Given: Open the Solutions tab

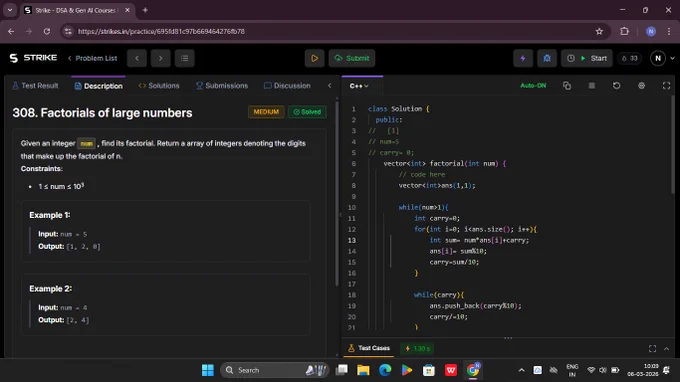Looking at the screenshot, I should [159, 86].
